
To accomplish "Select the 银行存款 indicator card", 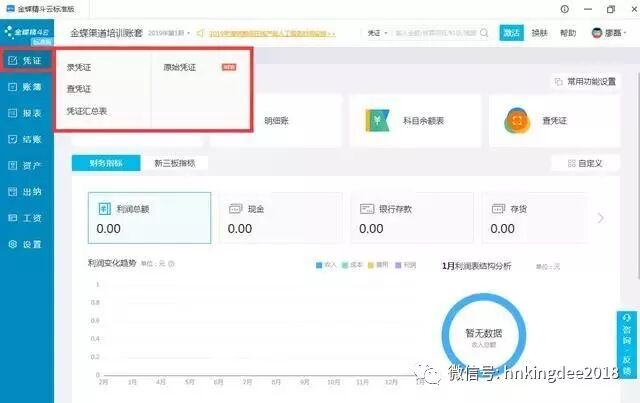I will [412, 218].
